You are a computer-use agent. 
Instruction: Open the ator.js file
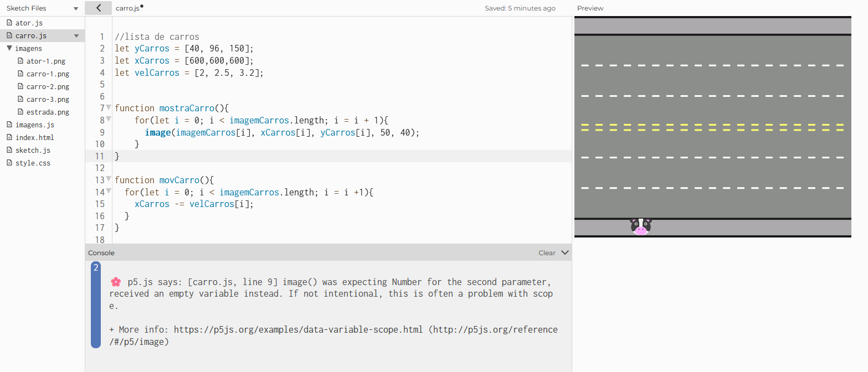click(x=29, y=23)
